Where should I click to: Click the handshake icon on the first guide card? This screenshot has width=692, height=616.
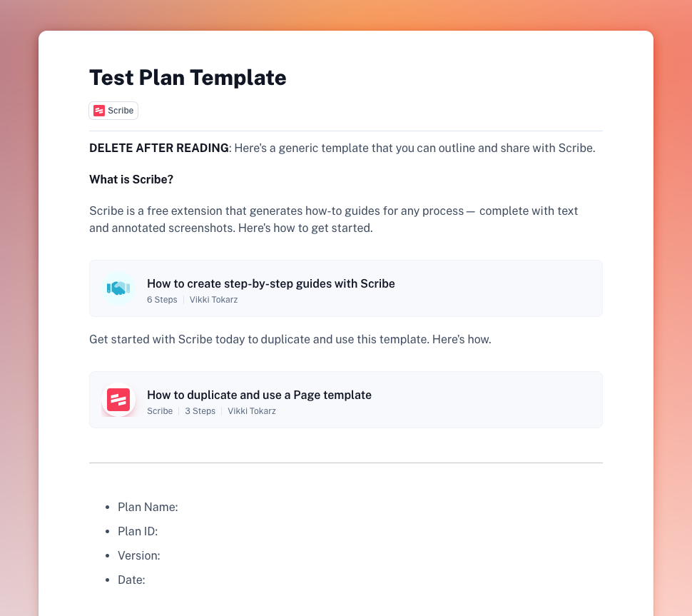(118, 288)
